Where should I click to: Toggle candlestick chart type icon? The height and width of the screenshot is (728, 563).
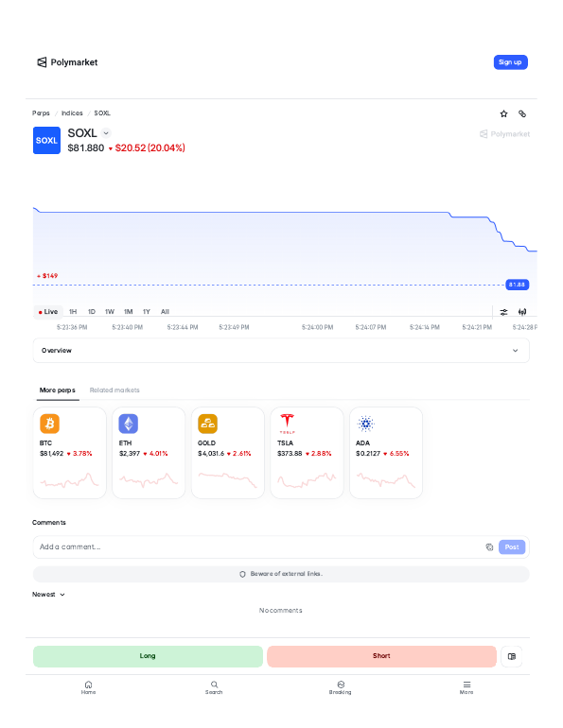[x=522, y=312]
